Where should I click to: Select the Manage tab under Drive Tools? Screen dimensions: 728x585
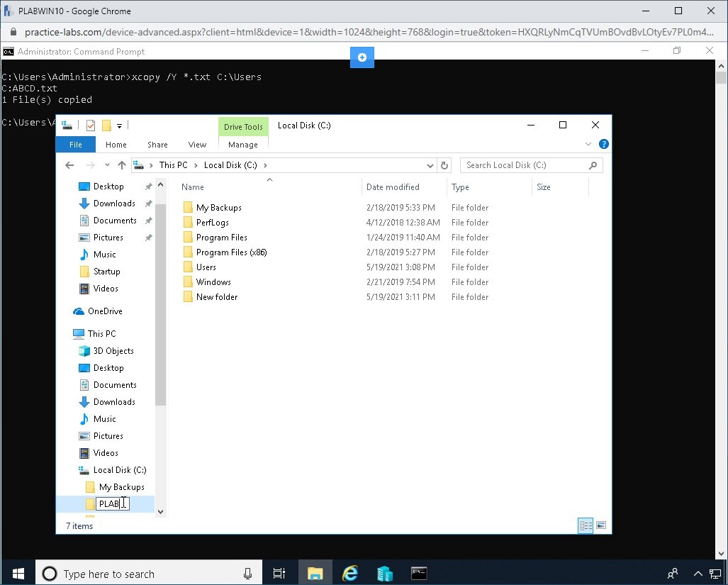(x=243, y=145)
